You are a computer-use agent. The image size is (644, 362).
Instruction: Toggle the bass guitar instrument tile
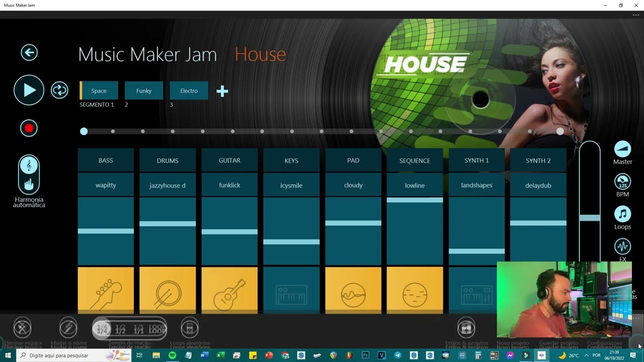106,290
